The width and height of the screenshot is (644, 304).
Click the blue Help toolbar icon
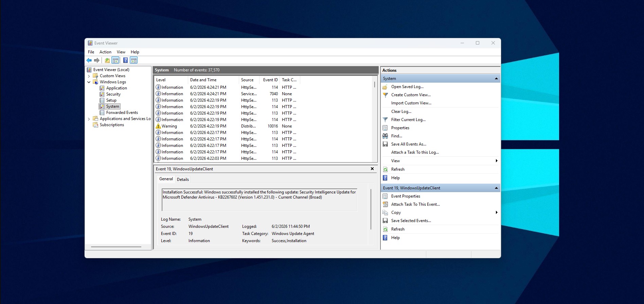(x=125, y=60)
